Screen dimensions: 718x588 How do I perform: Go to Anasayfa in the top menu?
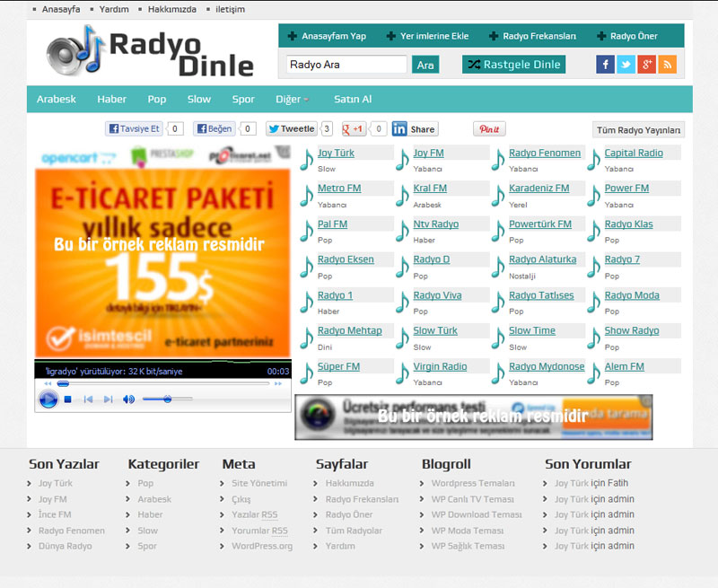point(61,9)
